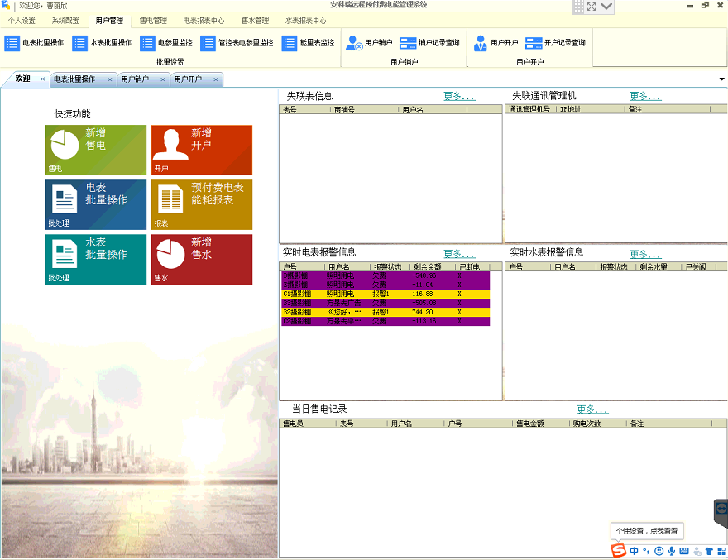
Task: Open 开户记录查询 ribbon icon
Action: point(534,43)
